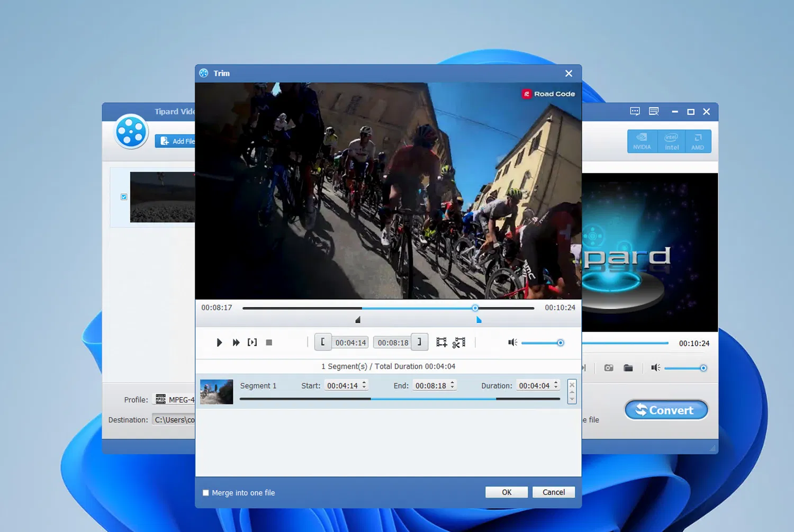Move Segment 1 down with the arrow
This screenshot has height=532, width=794.
pyautogui.click(x=572, y=399)
